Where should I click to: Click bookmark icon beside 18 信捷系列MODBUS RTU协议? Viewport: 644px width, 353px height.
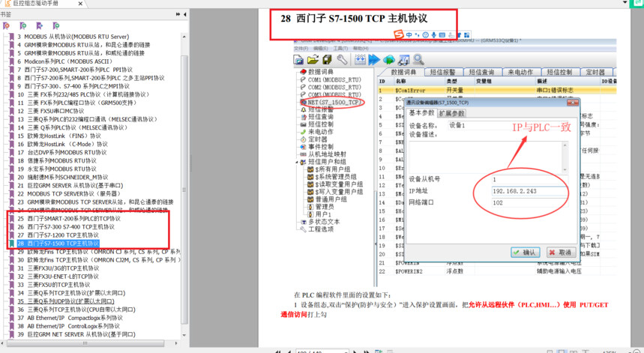tap(11, 160)
